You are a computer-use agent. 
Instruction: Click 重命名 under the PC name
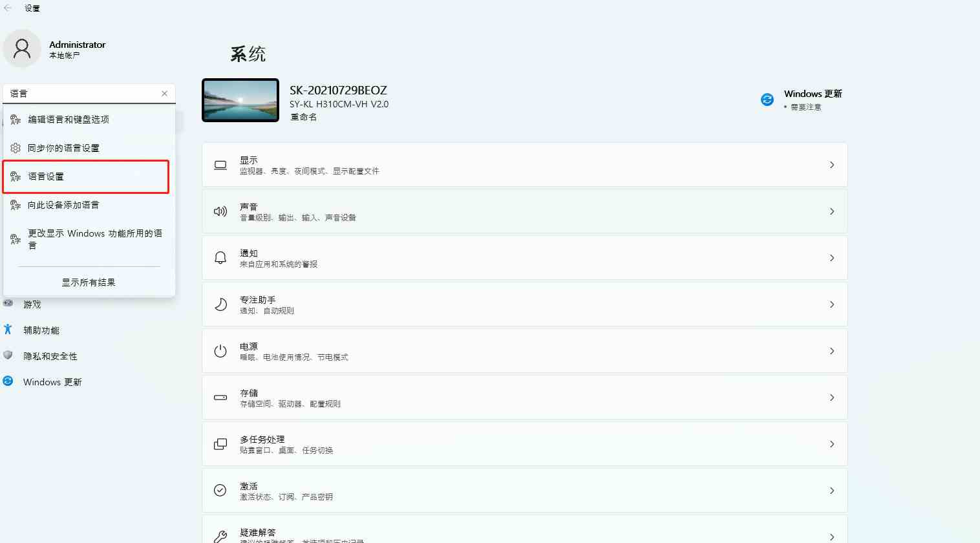(303, 117)
